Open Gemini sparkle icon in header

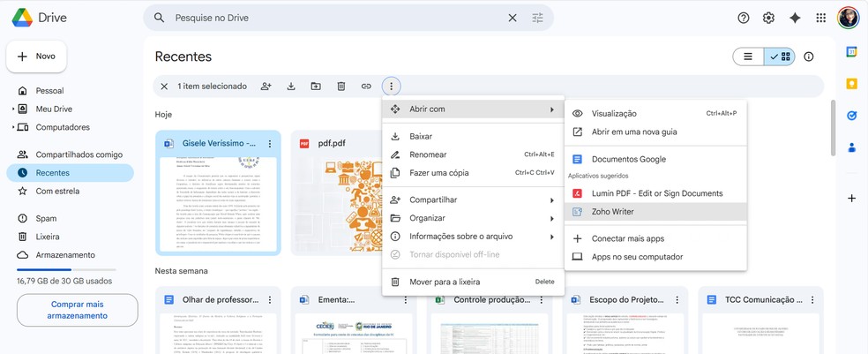[x=795, y=18]
